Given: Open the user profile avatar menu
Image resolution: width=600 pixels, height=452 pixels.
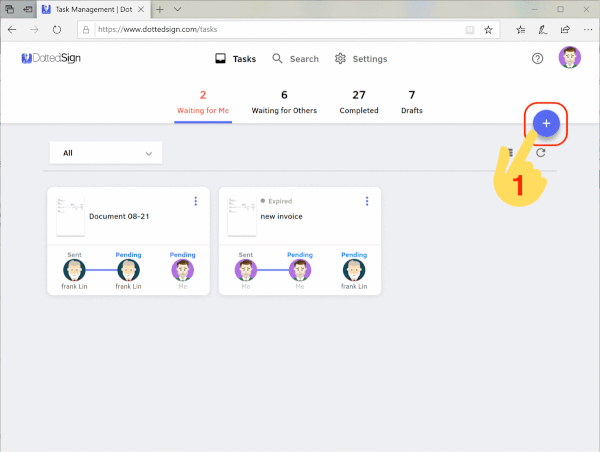Looking at the screenshot, I should (x=570, y=58).
